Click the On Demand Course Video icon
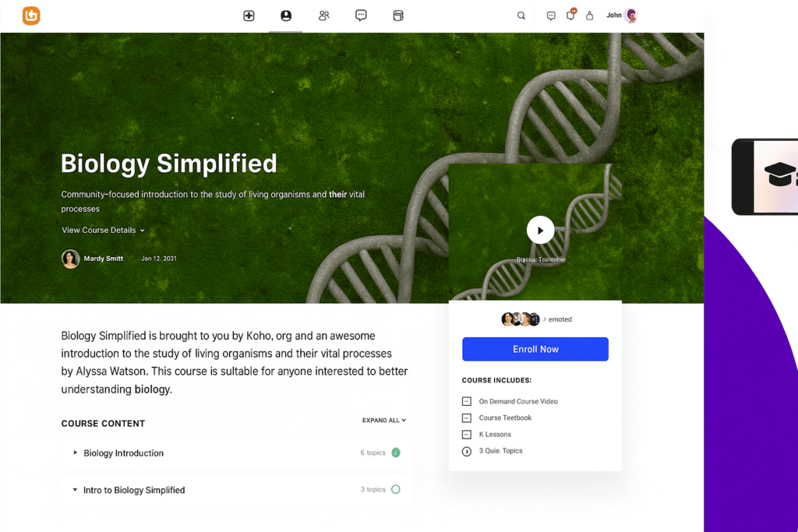 [x=467, y=401]
